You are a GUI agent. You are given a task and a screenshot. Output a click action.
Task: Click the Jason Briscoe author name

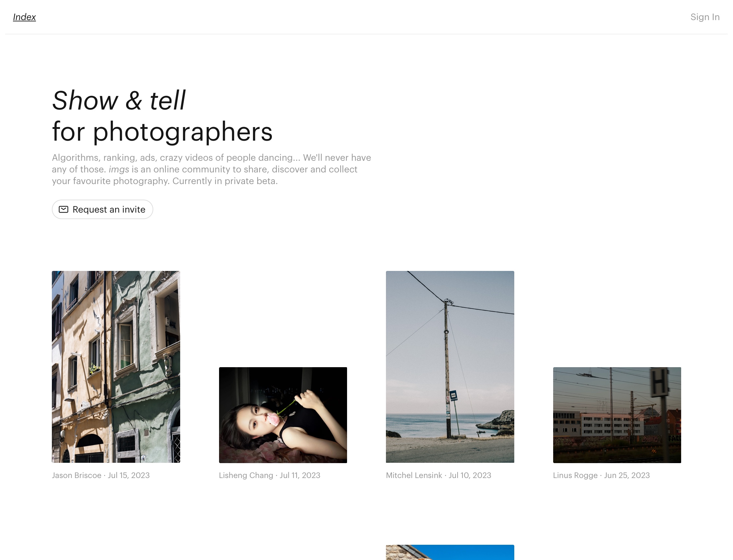76,475
